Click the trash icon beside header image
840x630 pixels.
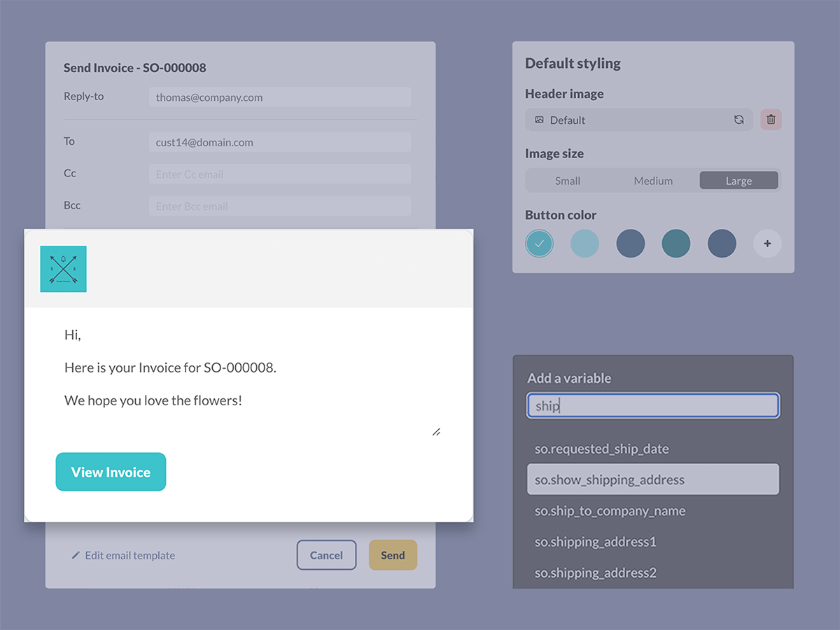tap(771, 120)
